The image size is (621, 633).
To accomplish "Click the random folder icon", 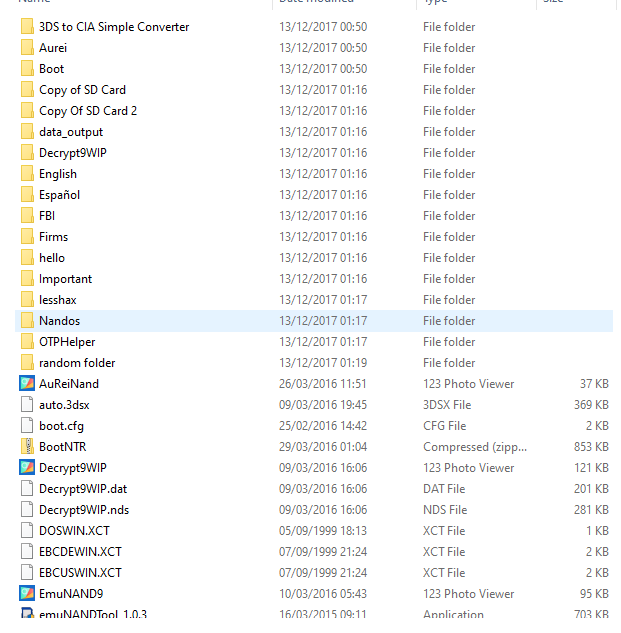I will tap(27, 363).
